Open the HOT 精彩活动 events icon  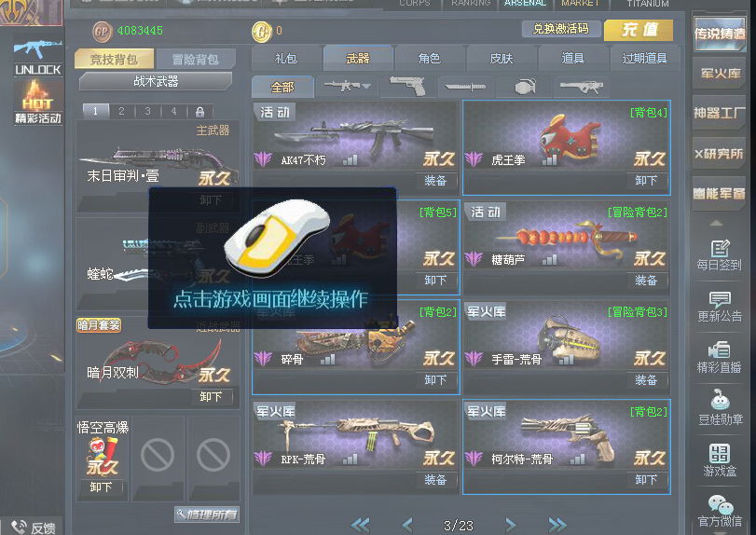(x=37, y=102)
